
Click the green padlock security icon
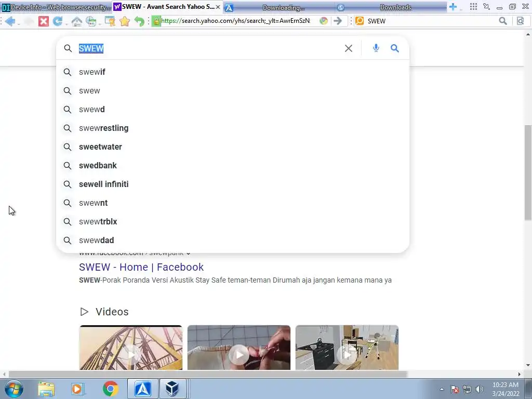click(x=156, y=21)
